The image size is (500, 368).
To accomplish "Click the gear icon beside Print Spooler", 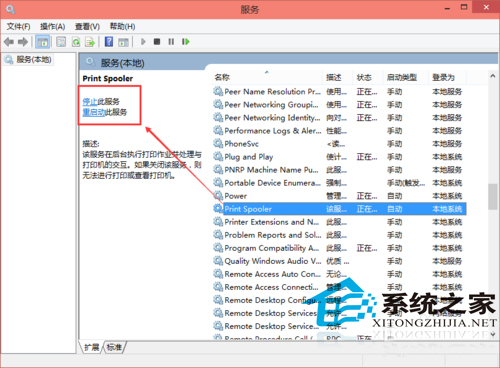I will click(x=218, y=209).
